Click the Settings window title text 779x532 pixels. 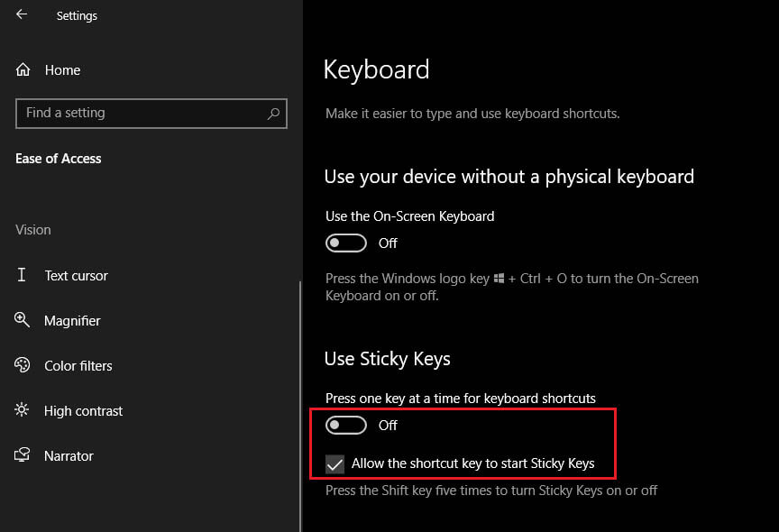(77, 16)
